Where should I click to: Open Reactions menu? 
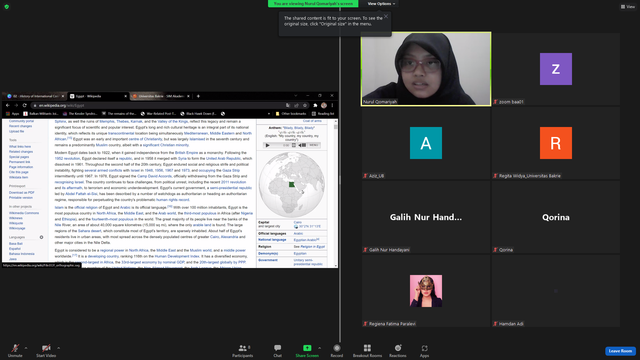coord(398,350)
